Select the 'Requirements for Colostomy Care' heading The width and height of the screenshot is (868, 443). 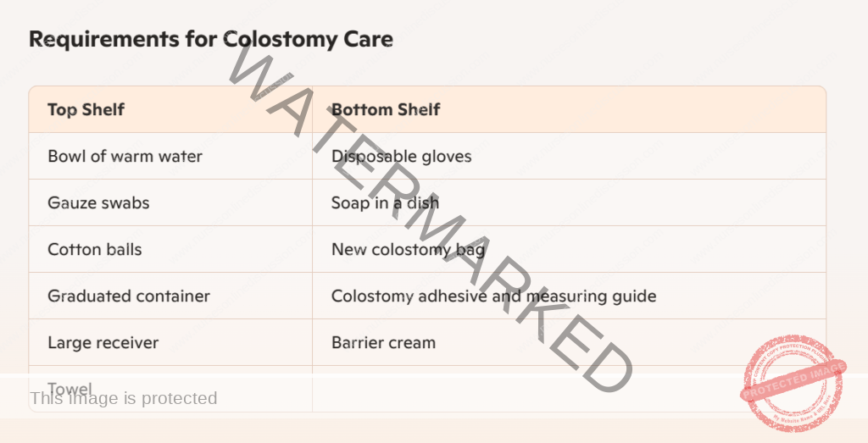(211, 39)
